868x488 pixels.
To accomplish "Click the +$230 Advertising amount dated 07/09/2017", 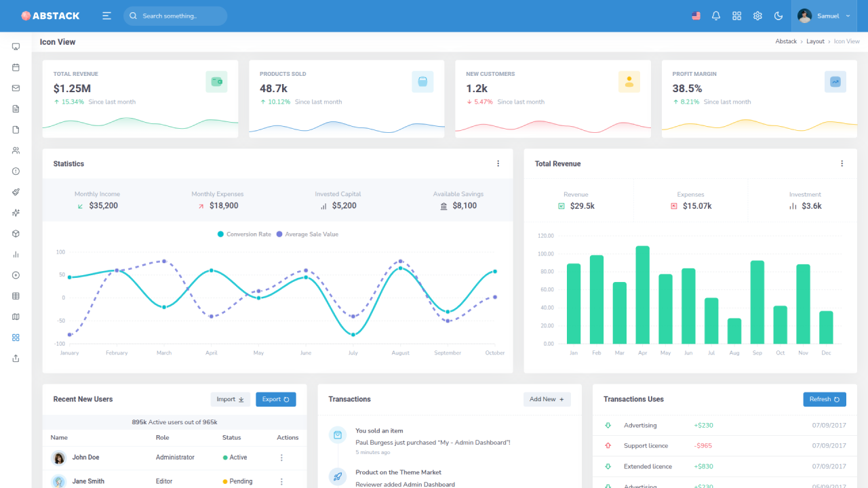I will click(703, 426).
